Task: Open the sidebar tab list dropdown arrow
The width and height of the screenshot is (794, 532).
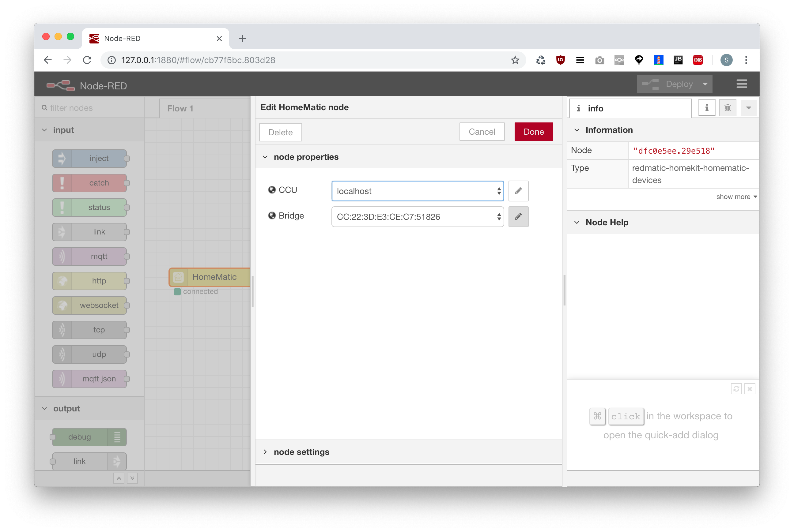Action: tap(748, 108)
